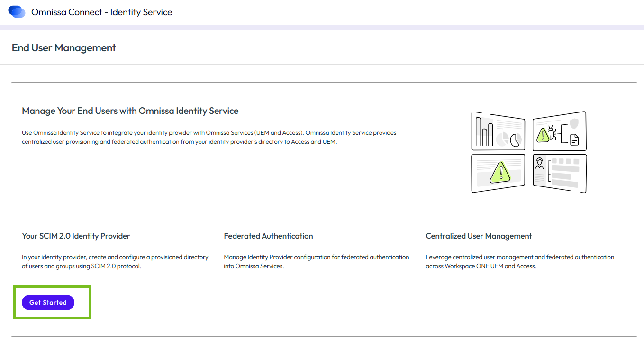Image resolution: width=644 pixels, height=345 pixels.
Task: Click the description starting "Leverage centralized user management"
Action: [x=520, y=261]
